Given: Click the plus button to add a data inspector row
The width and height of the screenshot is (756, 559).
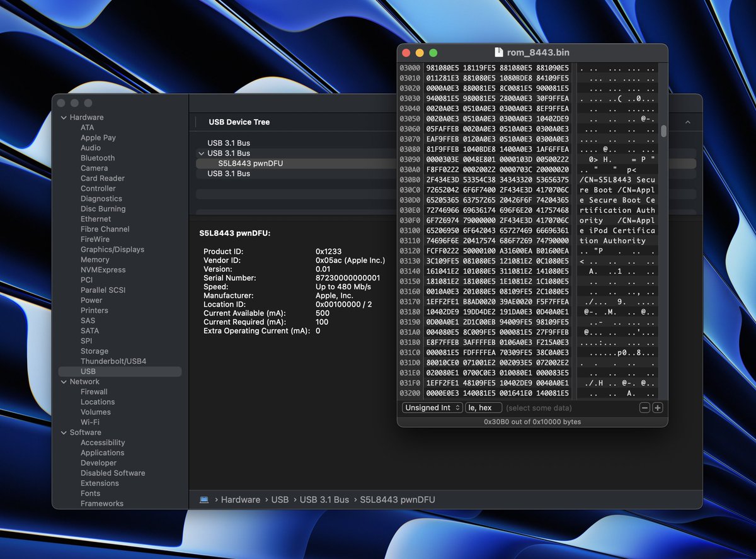Looking at the screenshot, I should point(657,407).
